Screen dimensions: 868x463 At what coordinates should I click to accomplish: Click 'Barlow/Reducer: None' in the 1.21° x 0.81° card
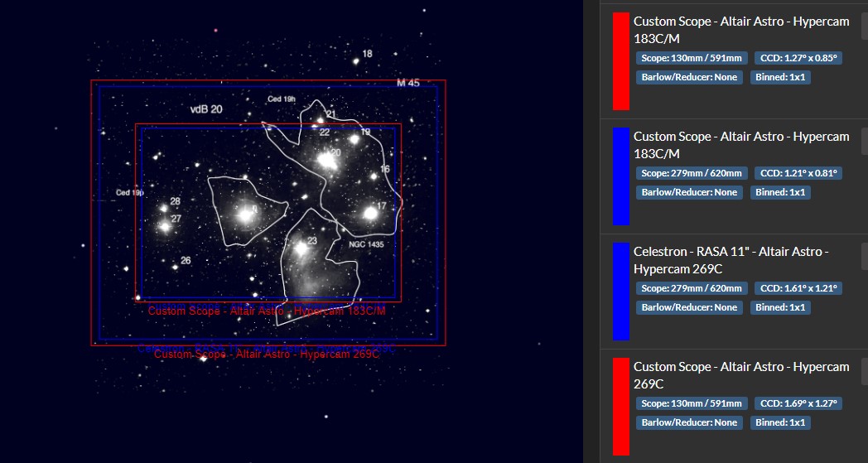[689, 193]
